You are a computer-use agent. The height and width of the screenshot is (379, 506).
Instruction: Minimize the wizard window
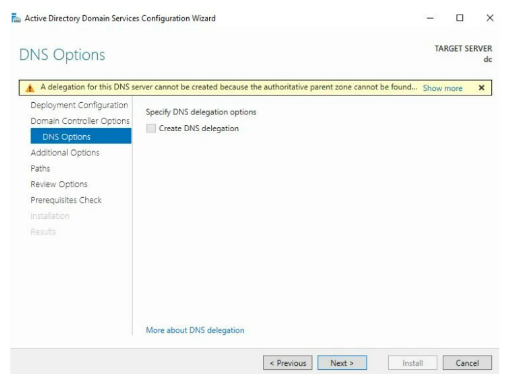point(430,18)
